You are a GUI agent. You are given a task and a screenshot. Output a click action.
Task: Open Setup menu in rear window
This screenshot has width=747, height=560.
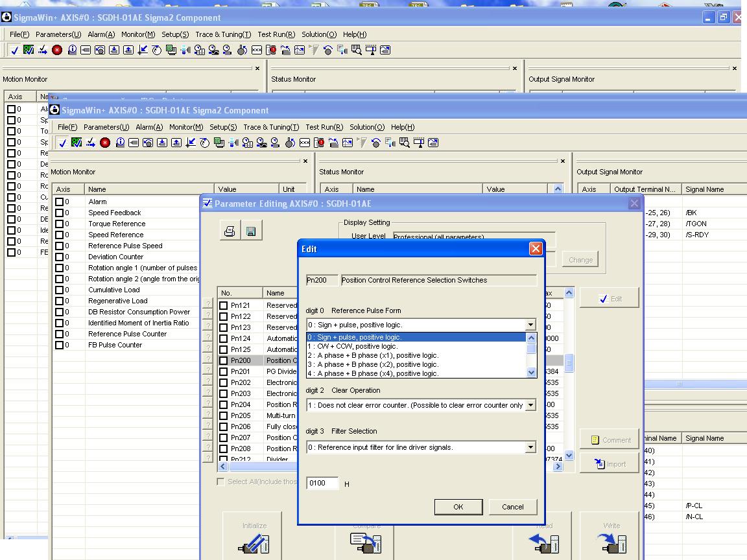175,34
